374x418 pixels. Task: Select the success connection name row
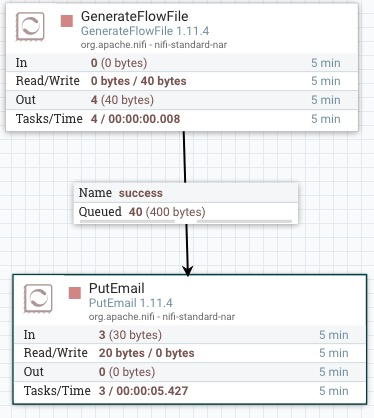(186, 193)
